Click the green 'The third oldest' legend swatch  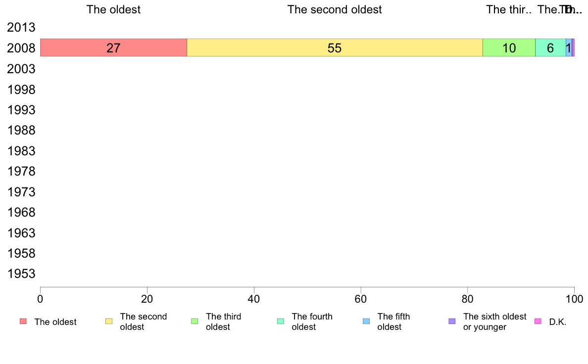[x=195, y=321]
